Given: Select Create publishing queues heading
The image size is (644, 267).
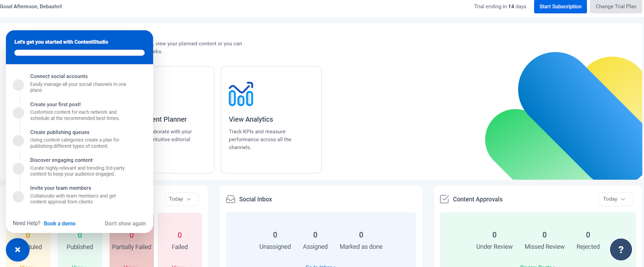Looking at the screenshot, I should [x=60, y=132].
